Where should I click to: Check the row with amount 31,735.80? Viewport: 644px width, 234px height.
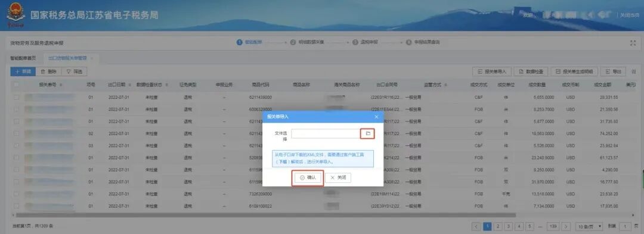coord(16,121)
